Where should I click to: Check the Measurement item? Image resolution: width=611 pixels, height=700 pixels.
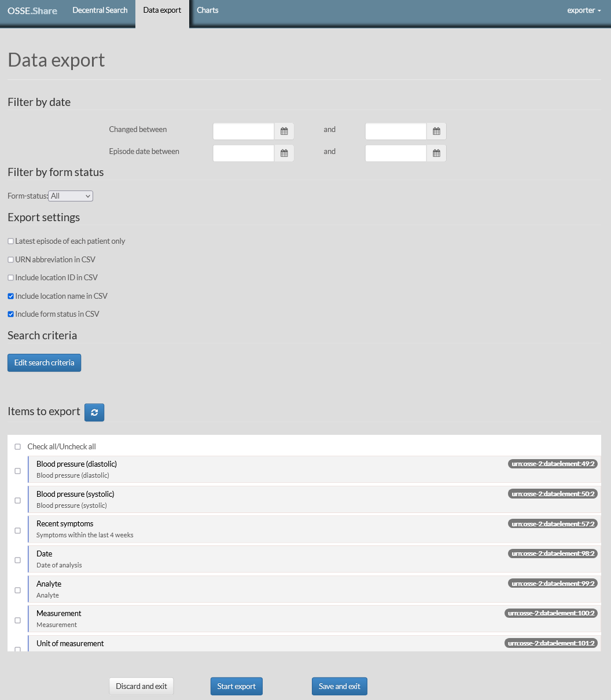point(17,620)
